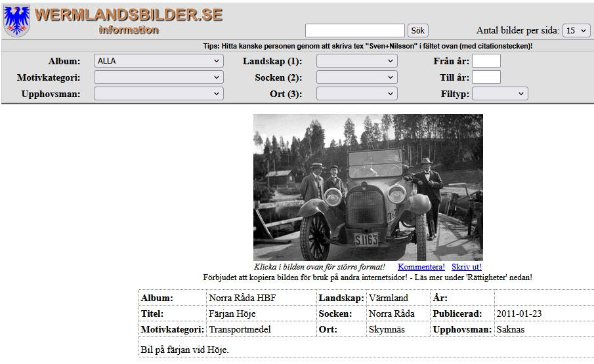Expand the Album dropdown showing ALLA
594x364 pixels.
[x=158, y=61]
